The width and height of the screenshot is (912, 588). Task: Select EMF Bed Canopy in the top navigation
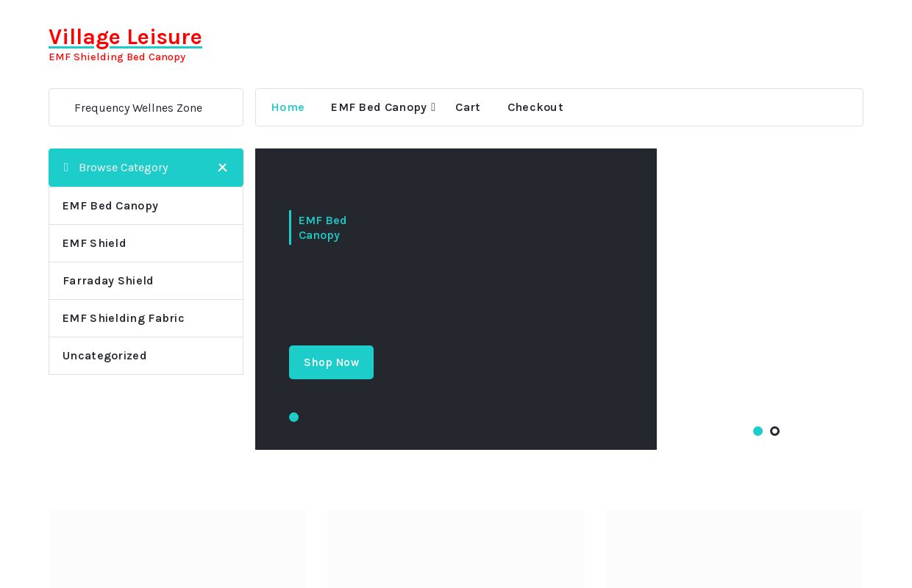[x=378, y=107]
